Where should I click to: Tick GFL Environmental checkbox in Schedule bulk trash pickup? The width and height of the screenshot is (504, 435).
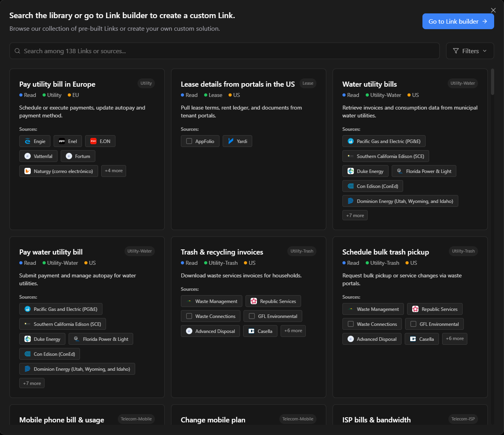click(x=413, y=324)
